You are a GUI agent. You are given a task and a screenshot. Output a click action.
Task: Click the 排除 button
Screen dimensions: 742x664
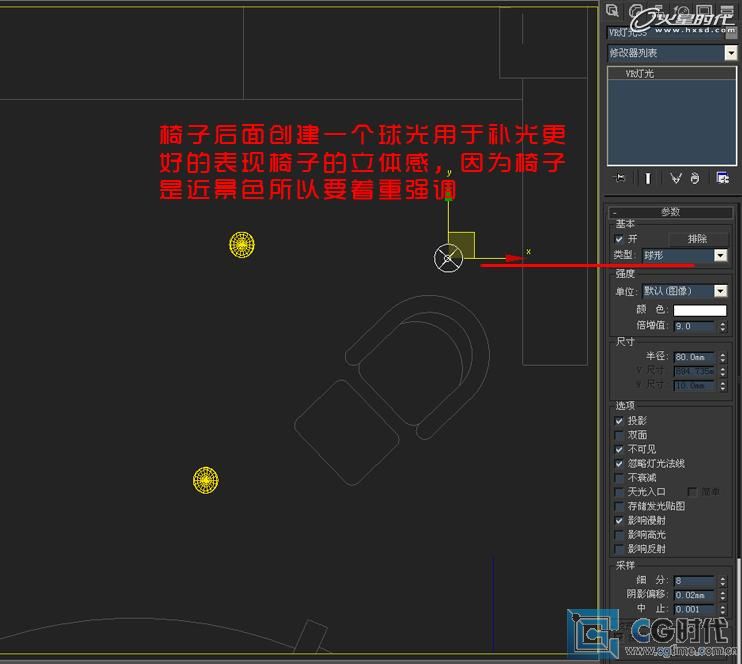pyautogui.click(x=697, y=239)
